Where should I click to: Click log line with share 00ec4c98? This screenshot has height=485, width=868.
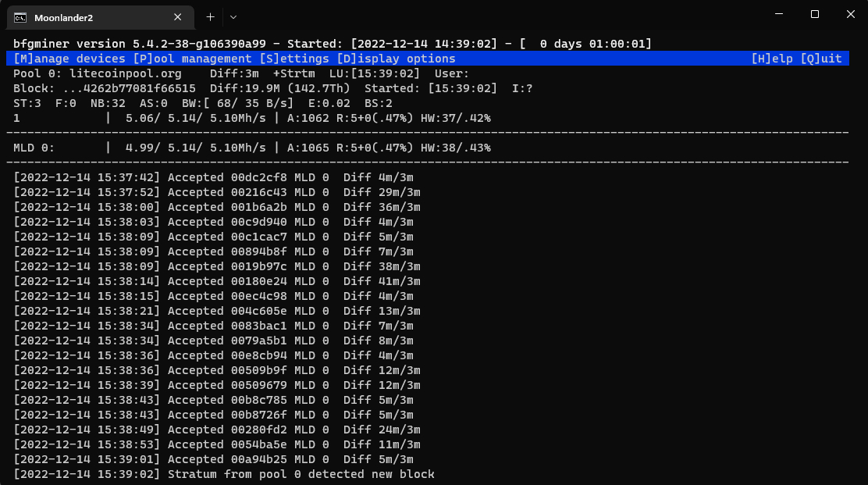pyautogui.click(x=214, y=296)
